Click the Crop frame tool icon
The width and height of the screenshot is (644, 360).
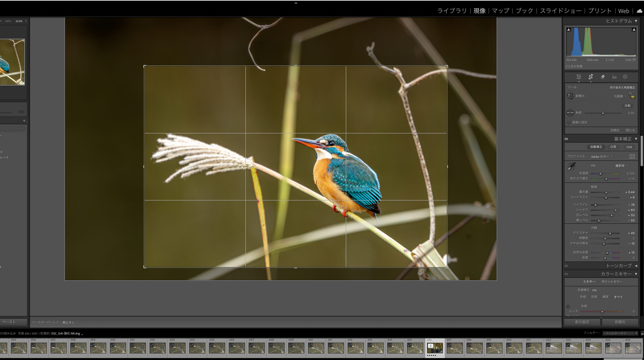pos(570,96)
